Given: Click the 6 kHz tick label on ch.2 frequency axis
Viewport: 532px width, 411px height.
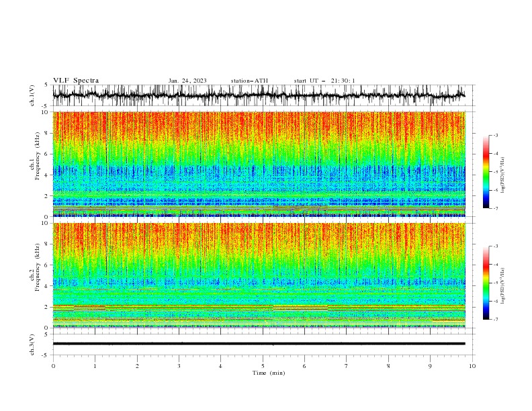Looking at the screenshot, I should 47,265.
